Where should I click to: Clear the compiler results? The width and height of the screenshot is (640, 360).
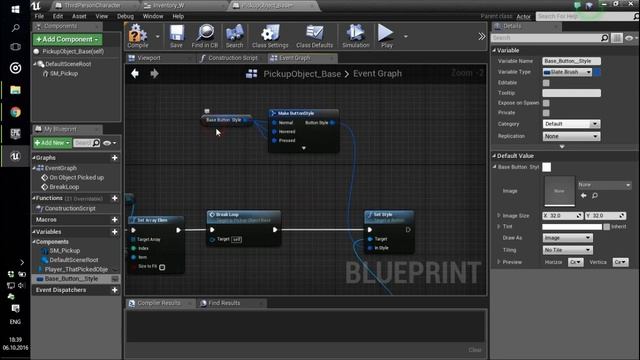[474, 350]
